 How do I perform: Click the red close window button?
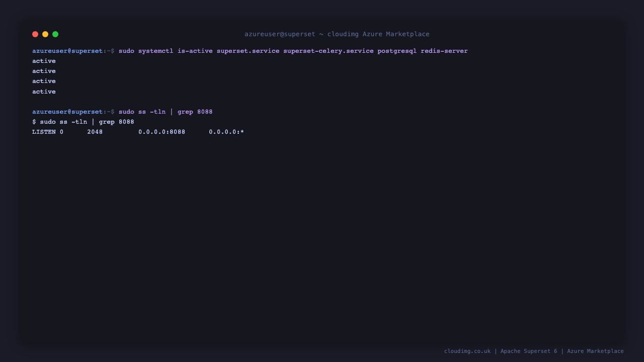35,34
